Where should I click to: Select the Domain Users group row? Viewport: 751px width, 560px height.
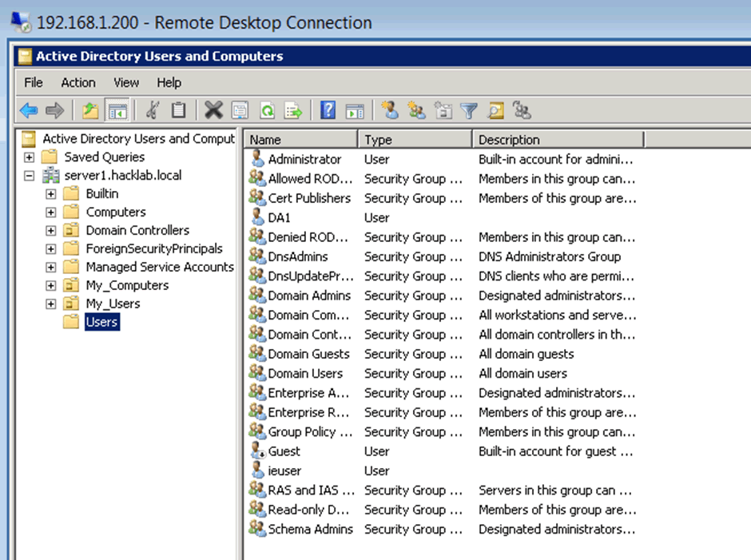(443, 373)
